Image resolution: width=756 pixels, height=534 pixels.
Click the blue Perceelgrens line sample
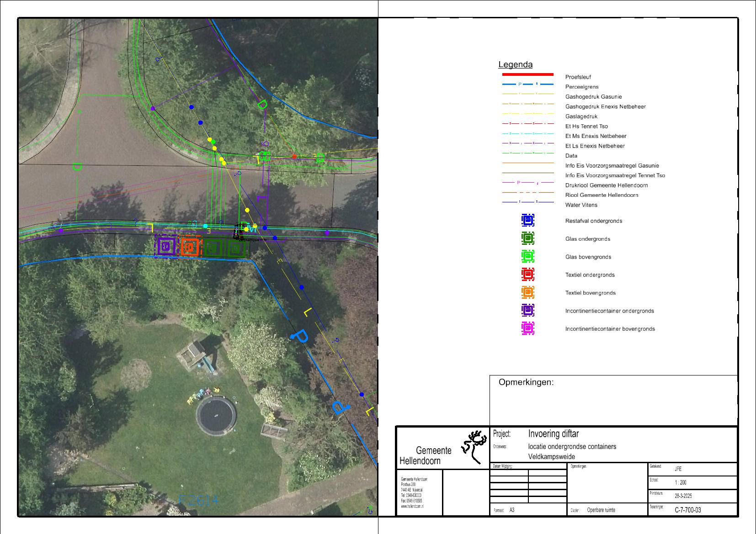tap(527, 85)
